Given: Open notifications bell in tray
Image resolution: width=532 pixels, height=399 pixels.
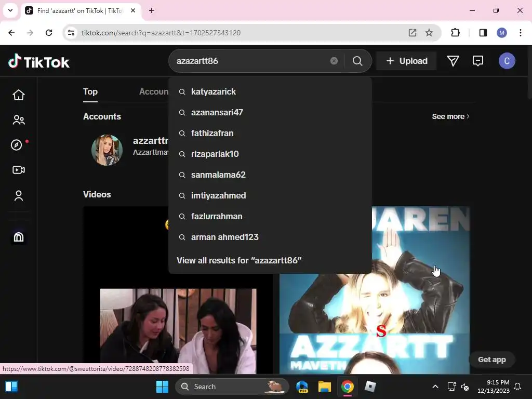Looking at the screenshot, I should pyautogui.click(x=517, y=387).
